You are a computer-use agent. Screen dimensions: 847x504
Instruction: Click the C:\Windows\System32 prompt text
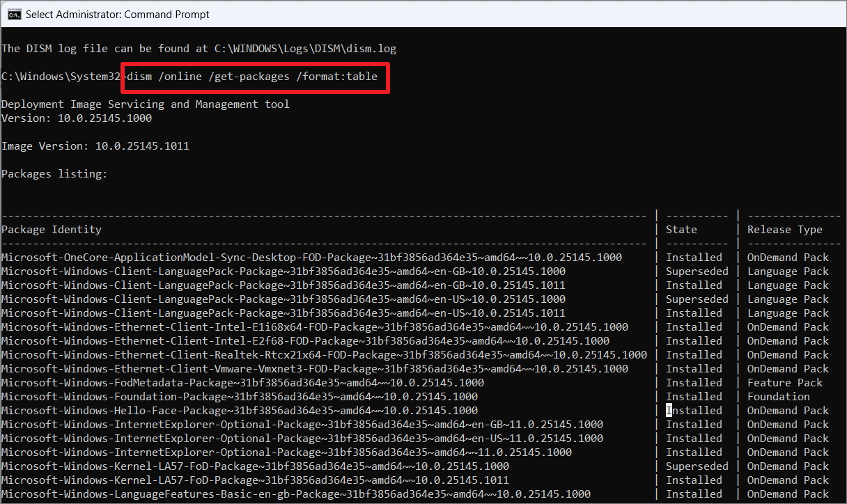[x=59, y=76]
